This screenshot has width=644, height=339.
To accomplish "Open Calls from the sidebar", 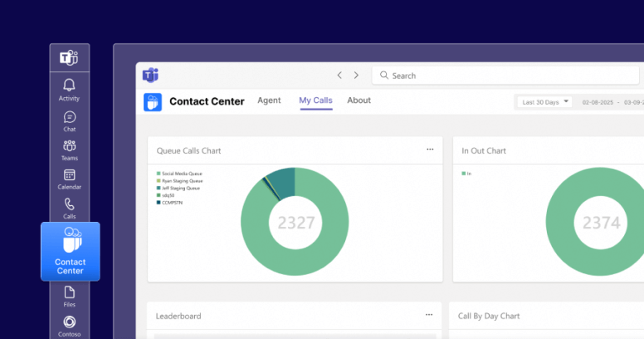I will (70, 208).
